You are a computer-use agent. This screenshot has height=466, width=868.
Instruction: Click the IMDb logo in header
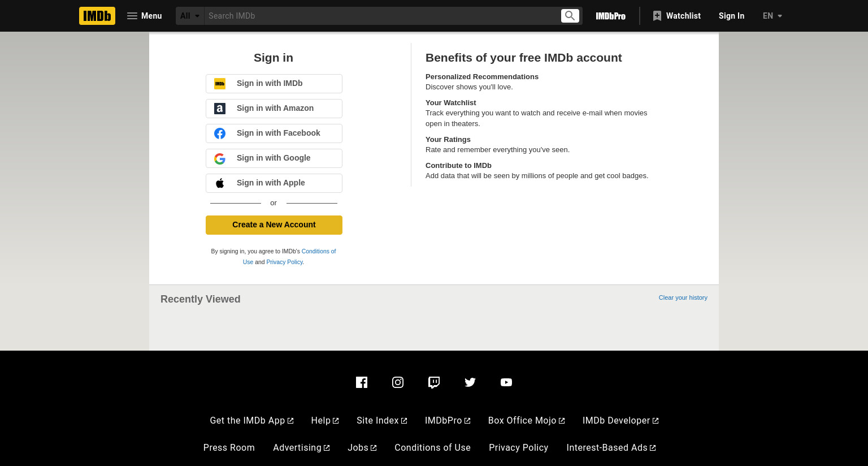[97, 16]
